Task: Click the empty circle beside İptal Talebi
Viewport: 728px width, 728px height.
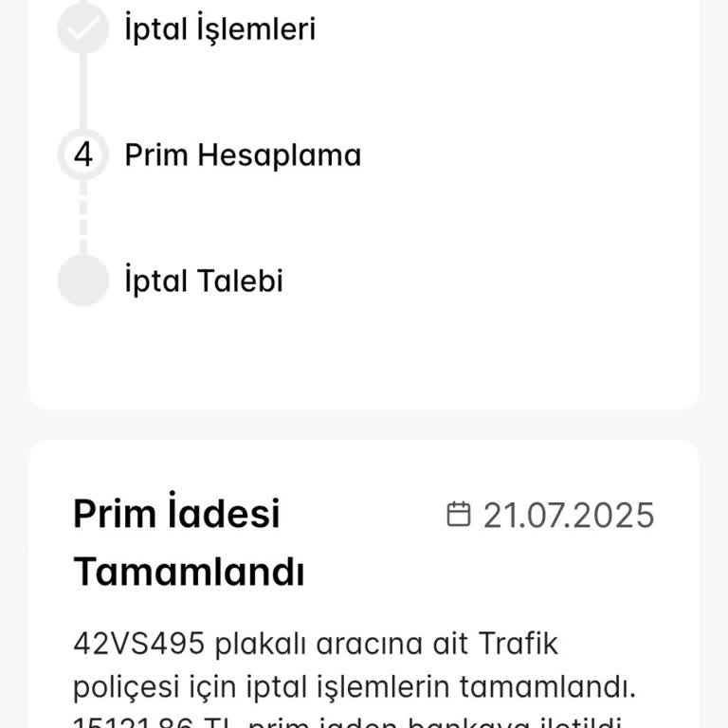Action: [x=83, y=282]
